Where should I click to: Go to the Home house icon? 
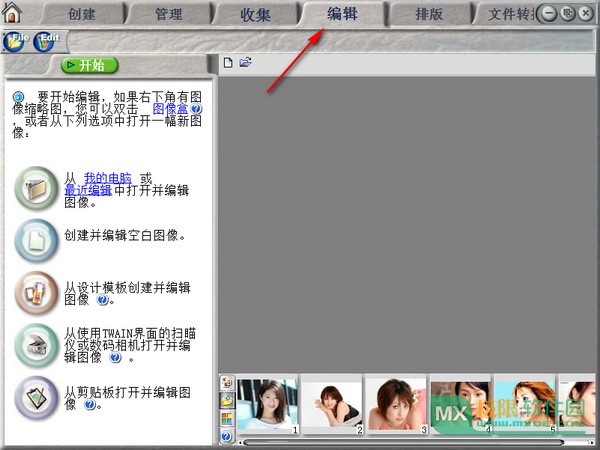click(x=11, y=12)
